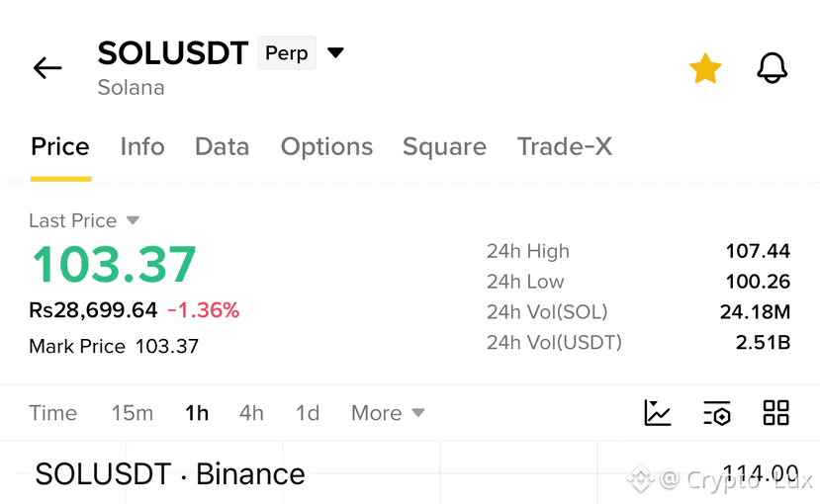The width and height of the screenshot is (820, 504).
Task: Open price alerts bell icon
Action: 772,68
